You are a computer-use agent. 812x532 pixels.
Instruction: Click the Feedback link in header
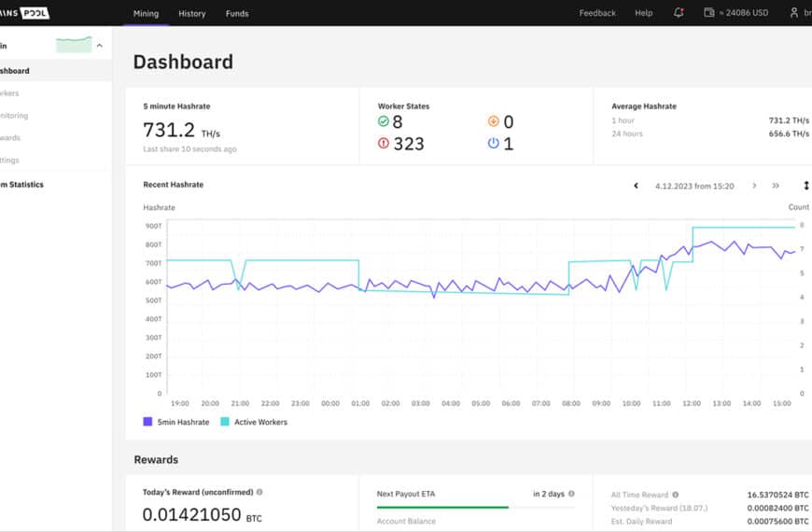(x=597, y=13)
